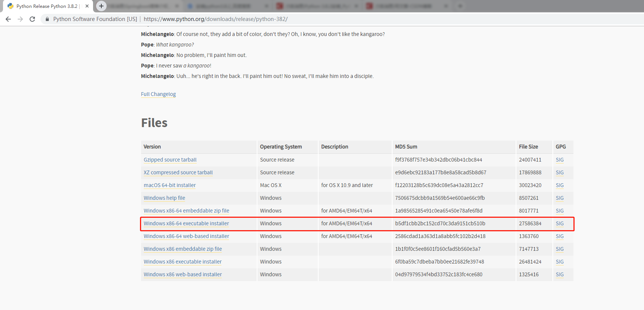644x310 pixels.
Task: Open SIG for Windows x86 web-based installer
Action: [560, 274]
